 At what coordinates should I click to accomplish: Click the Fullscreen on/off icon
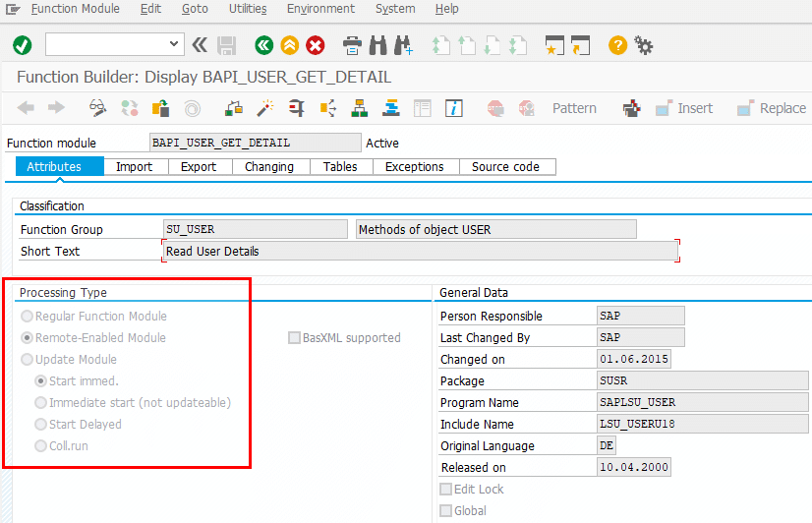click(423, 108)
